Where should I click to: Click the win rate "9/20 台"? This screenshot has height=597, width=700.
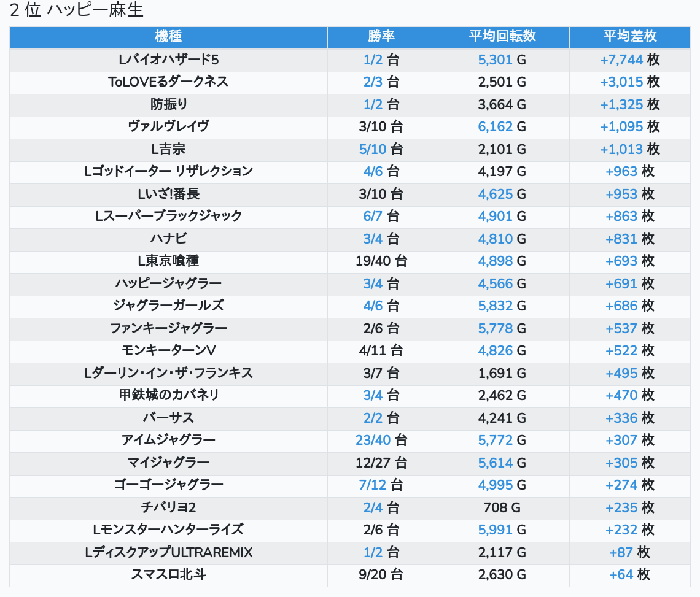381,575
